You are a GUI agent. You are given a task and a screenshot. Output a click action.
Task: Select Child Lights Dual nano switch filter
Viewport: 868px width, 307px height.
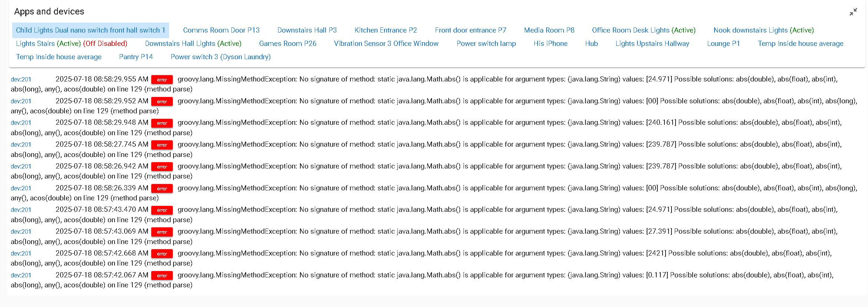pos(90,30)
